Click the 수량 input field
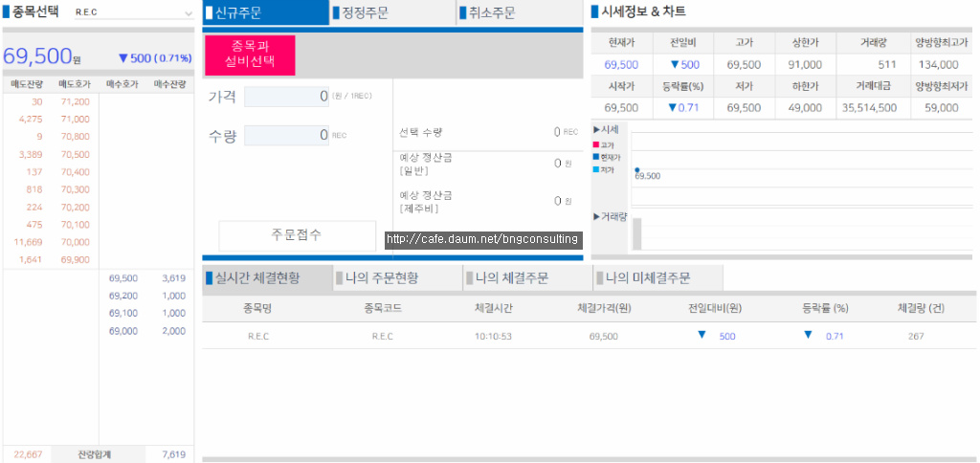 286,135
